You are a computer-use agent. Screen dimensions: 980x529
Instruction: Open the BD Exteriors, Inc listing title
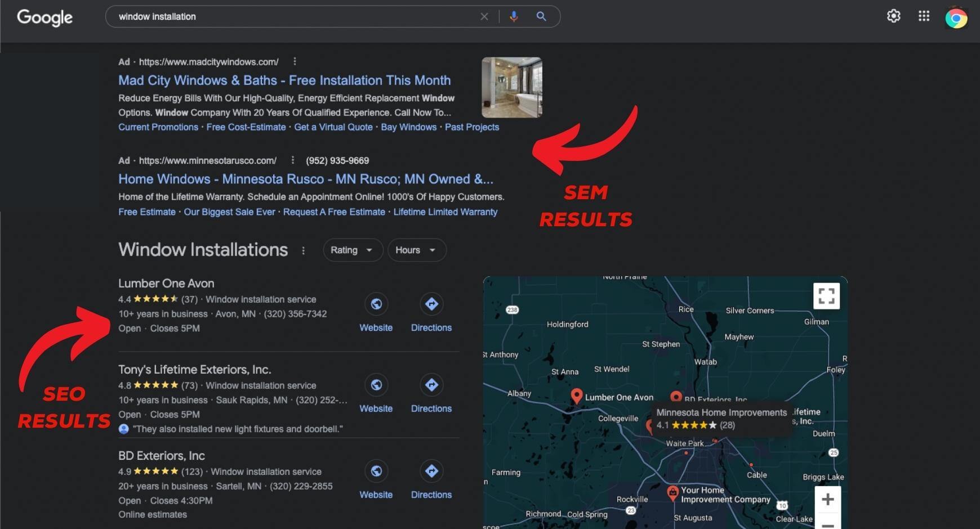point(162,455)
